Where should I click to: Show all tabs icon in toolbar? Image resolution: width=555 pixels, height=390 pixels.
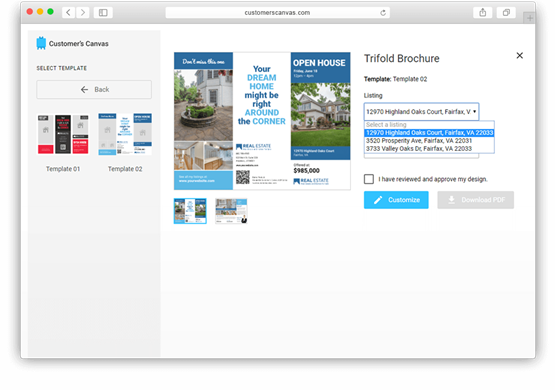coord(506,12)
